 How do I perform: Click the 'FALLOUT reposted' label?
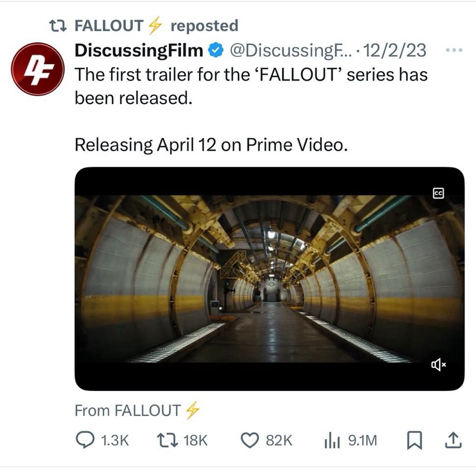click(156, 26)
